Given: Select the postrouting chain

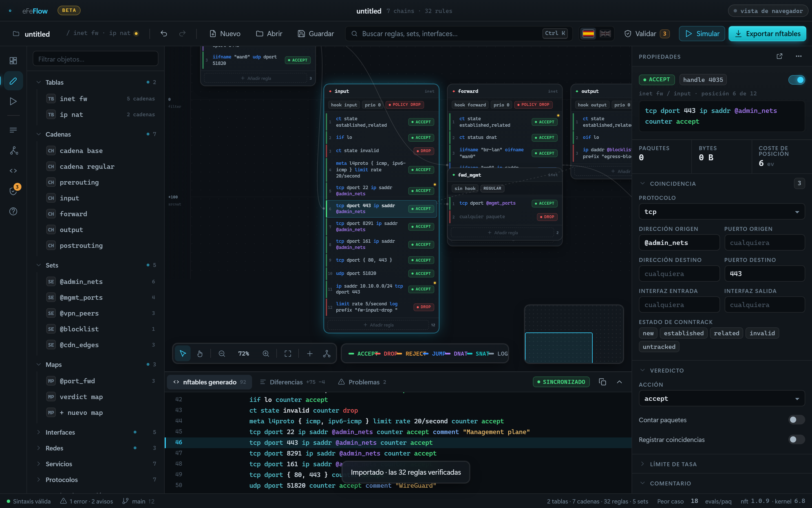Looking at the screenshot, I should (x=100, y=246).
